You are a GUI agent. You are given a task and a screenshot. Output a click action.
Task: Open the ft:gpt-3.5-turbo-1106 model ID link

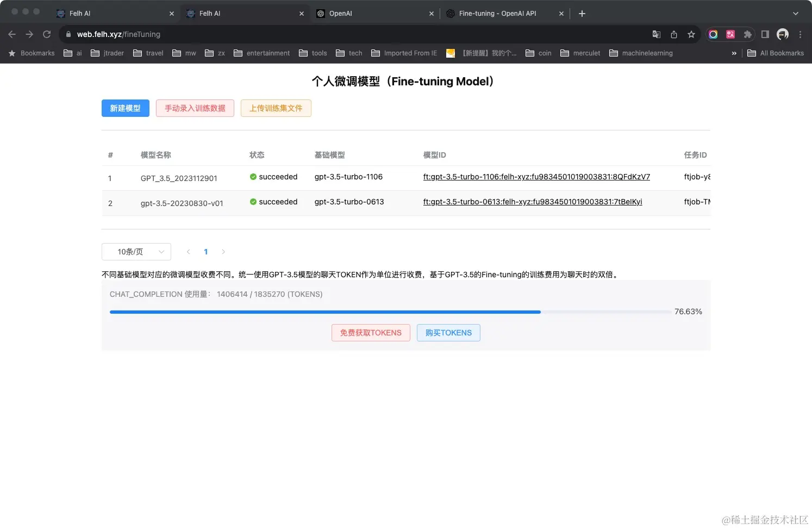pos(536,177)
